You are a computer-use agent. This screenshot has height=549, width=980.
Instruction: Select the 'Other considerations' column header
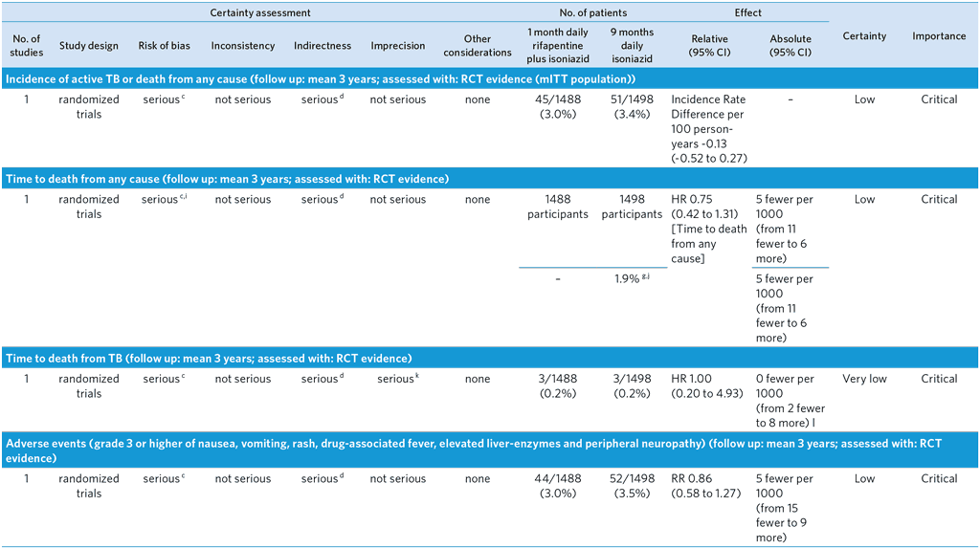point(477,46)
